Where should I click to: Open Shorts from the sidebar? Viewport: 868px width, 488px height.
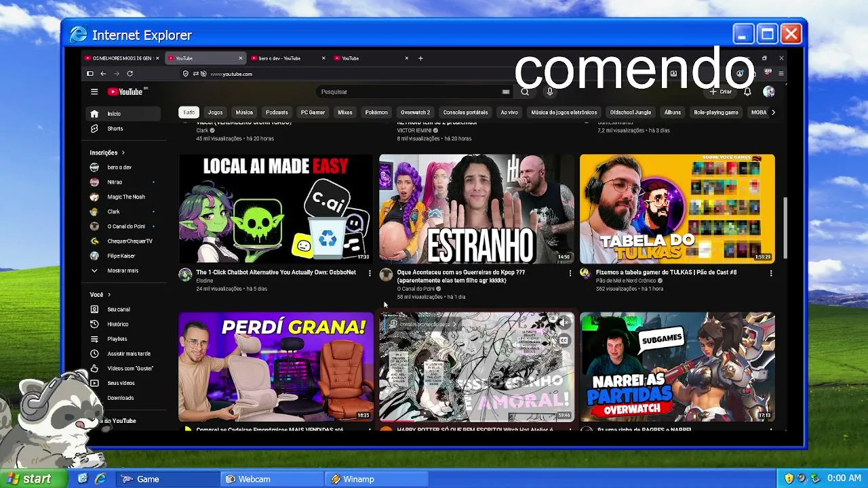pyautogui.click(x=123, y=129)
